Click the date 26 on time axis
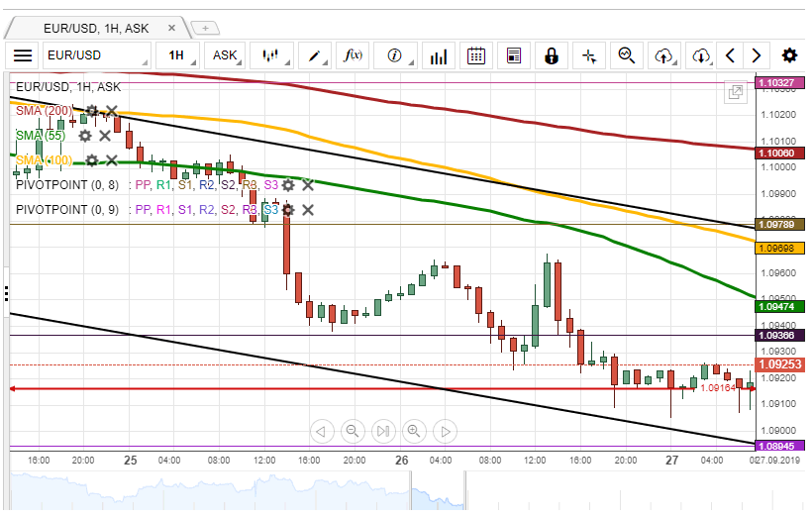Image resolution: width=812 pixels, height=517 pixels. pyautogui.click(x=401, y=460)
